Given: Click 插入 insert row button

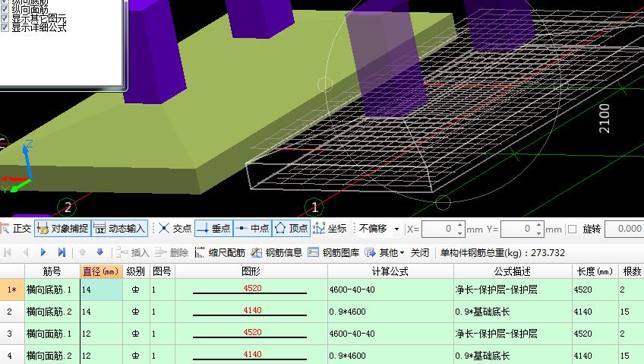Looking at the screenshot, I should pos(132,252).
